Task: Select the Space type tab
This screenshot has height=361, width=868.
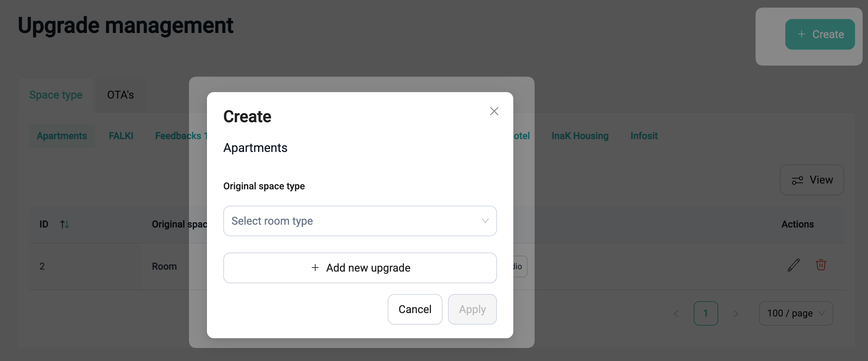Action: 56,95
